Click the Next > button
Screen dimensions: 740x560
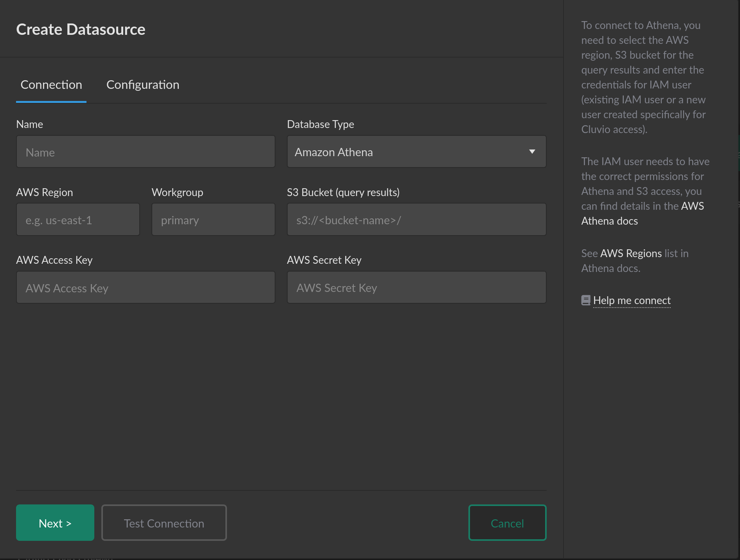55,523
